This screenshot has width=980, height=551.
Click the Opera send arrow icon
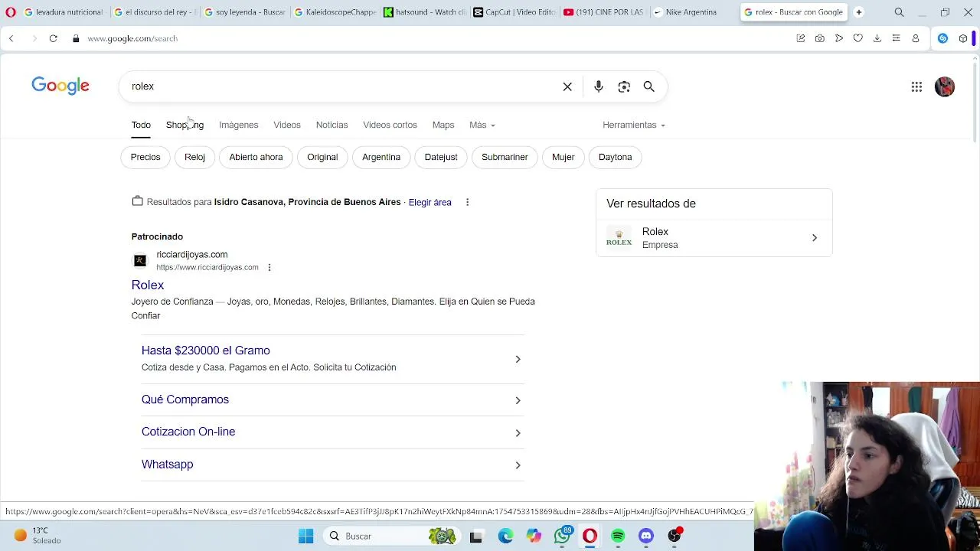[839, 38]
